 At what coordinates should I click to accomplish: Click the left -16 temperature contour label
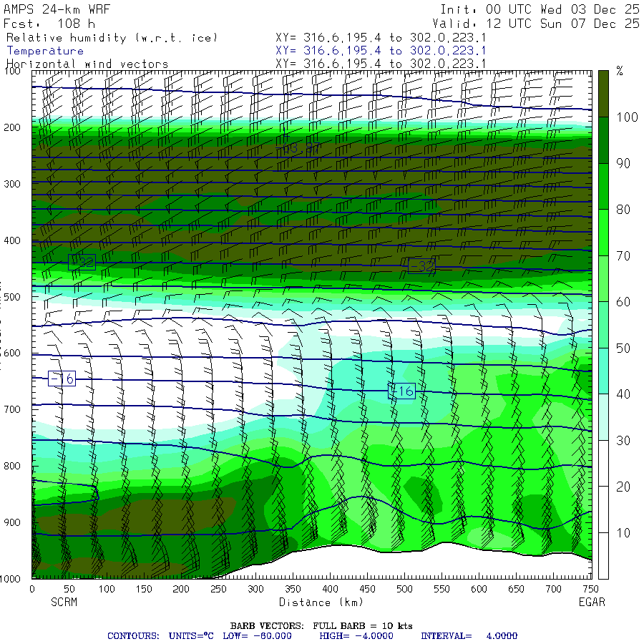click(62, 379)
